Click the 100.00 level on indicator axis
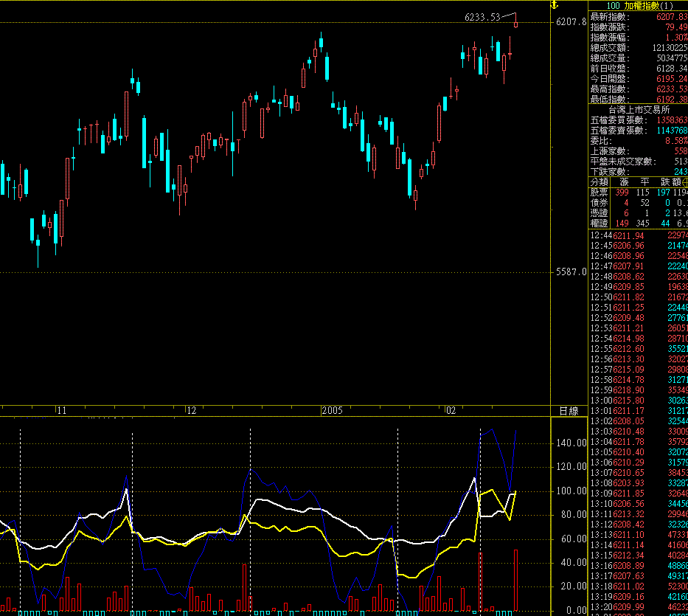This screenshot has width=688, height=616. click(x=571, y=491)
